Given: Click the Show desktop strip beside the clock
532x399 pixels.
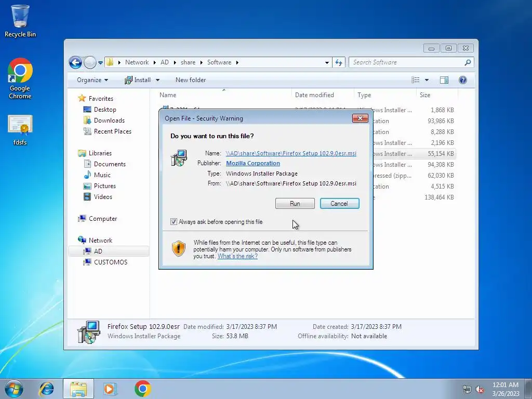Looking at the screenshot, I should coord(529,389).
